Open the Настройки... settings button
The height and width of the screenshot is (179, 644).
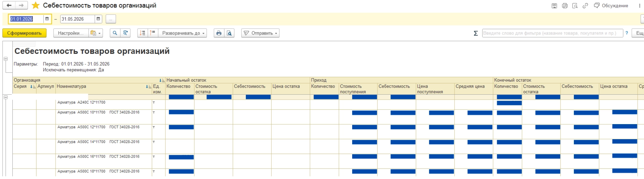(x=71, y=33)
